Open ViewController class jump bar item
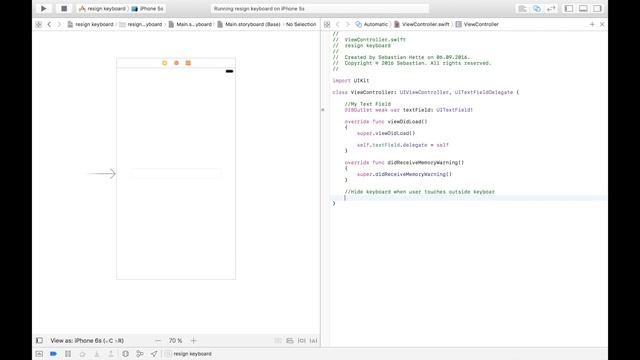Screen dimensions: 640x360 tap(477, 24)
